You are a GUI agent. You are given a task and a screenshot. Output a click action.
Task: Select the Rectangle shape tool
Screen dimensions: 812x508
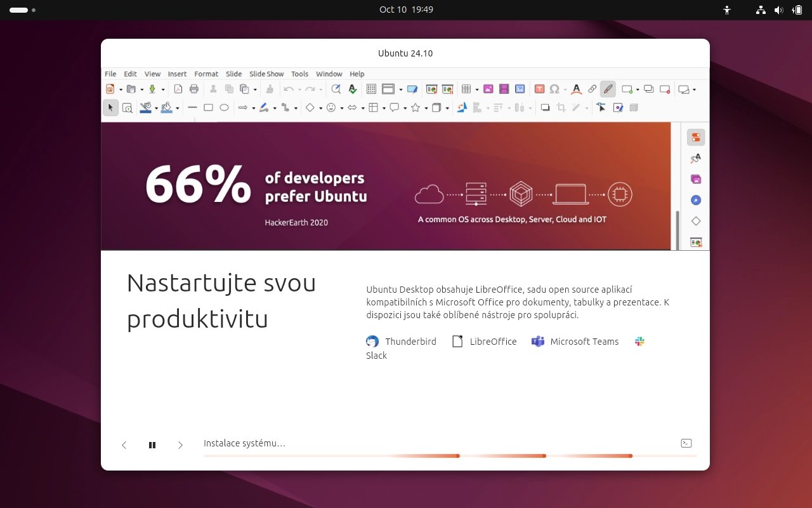[208, 108]
